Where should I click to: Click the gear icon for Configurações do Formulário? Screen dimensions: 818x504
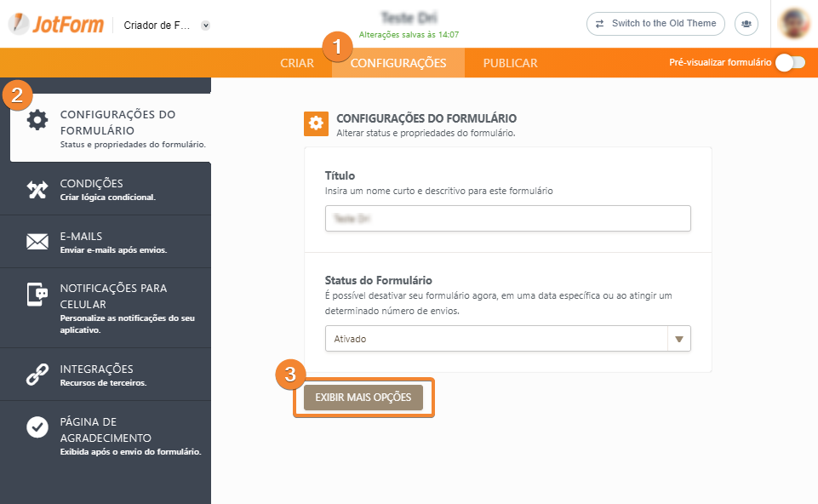(x=37, y=120)
